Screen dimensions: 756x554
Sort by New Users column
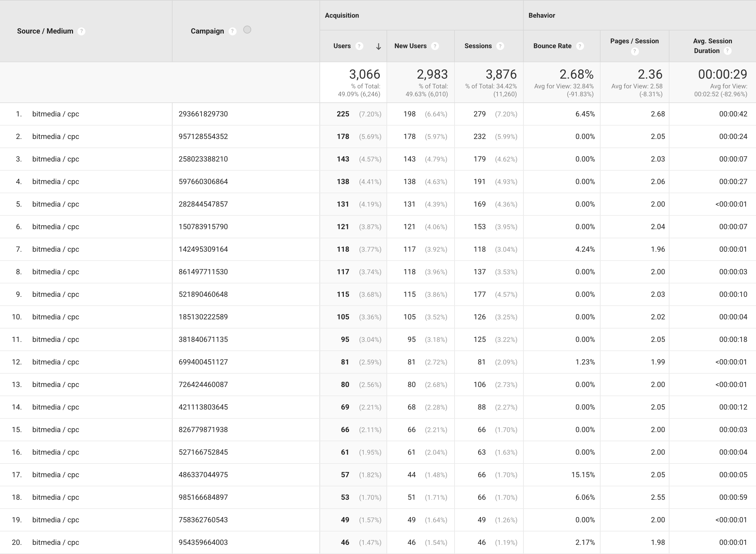[x=411, y=46]
